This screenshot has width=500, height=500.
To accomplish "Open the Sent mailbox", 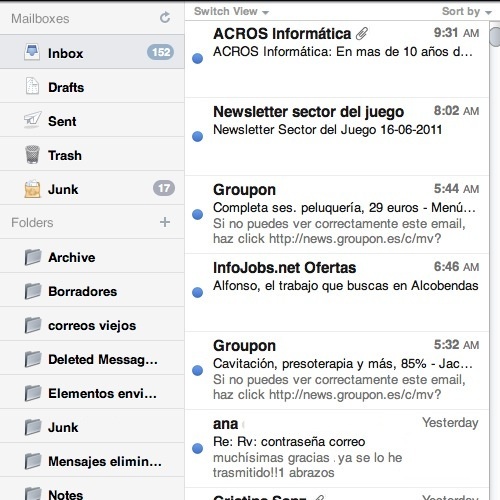I will coord(92,120).
